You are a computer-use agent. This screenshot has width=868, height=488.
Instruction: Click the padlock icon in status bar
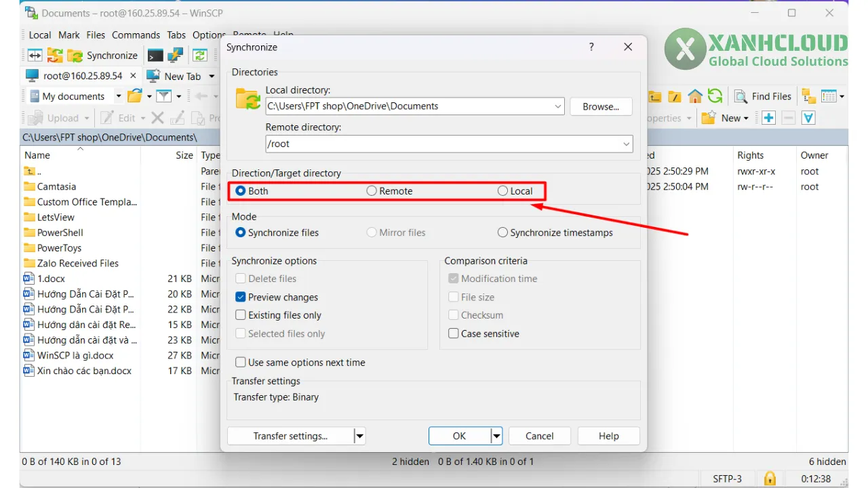click(770, 479)
